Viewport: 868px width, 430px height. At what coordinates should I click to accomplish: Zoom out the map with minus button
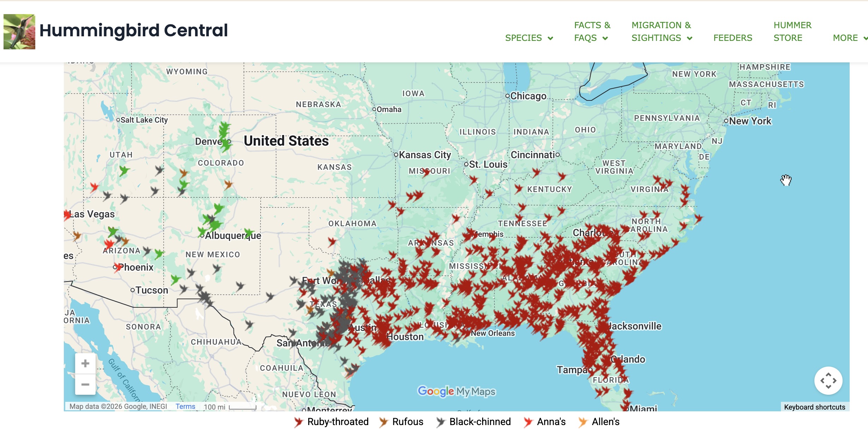(x=85, y=384)
